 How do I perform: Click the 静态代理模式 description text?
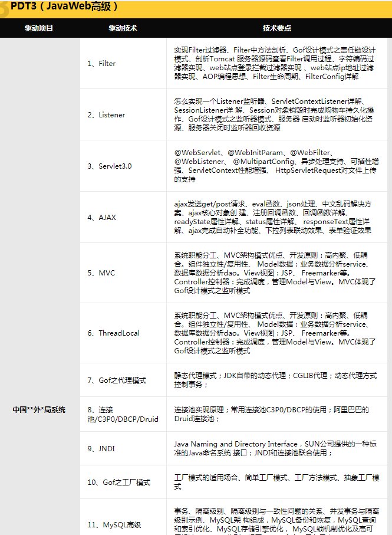[x=276, y=380]
